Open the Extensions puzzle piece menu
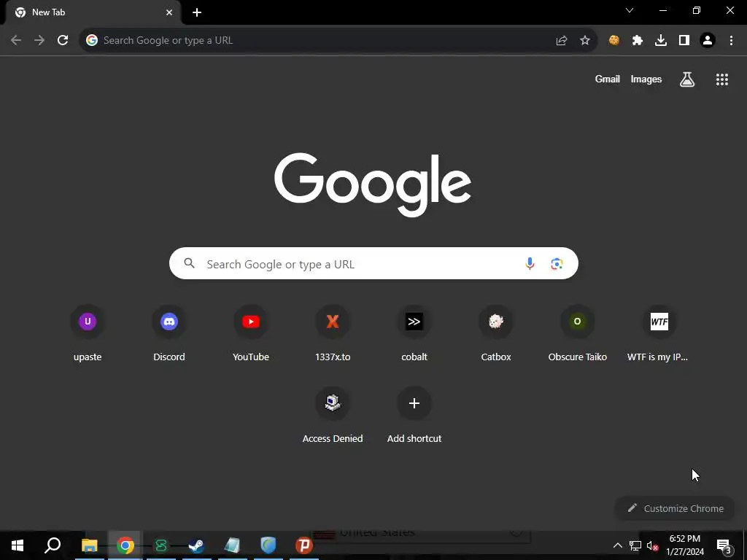This screenshot has height=560, width=747. click(638, 41)
